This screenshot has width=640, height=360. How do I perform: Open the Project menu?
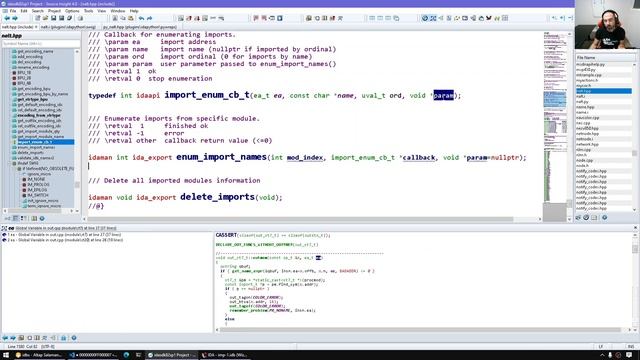54,11
